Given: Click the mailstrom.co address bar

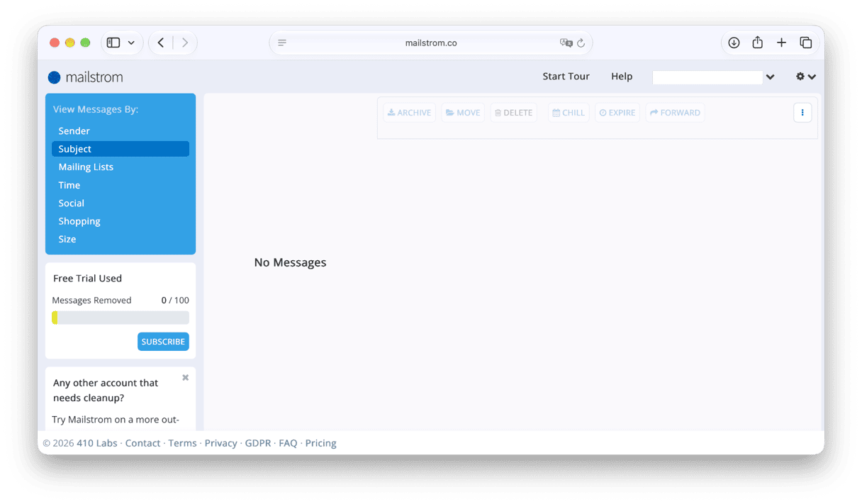Looking at the screenshot, I should [x=431, y=43].
